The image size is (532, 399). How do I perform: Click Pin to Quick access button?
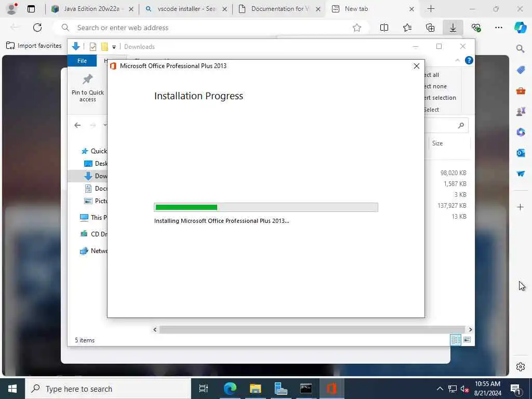[x=87, y=88]
